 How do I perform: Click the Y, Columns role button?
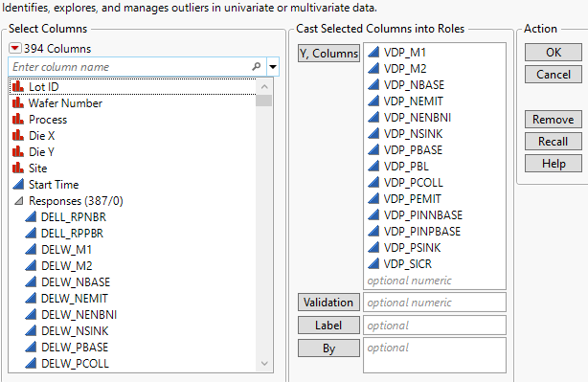328,54
